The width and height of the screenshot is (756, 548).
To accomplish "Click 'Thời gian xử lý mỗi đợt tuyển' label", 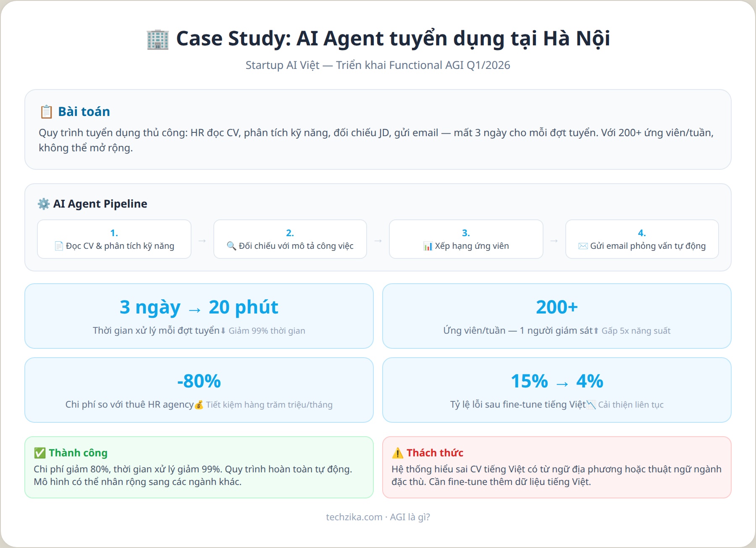I will (x=156, y=331).
